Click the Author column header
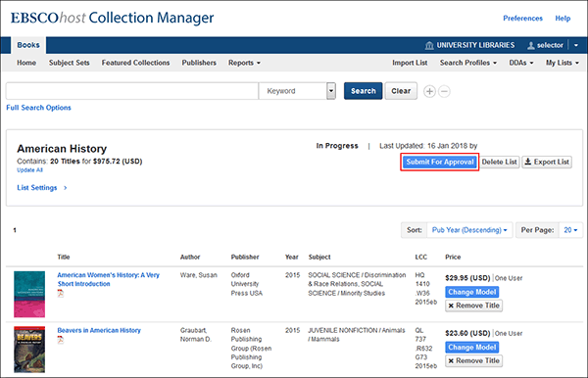Image resolution: width=588 pixels, height=378 pixels. [x=190, y=257]
